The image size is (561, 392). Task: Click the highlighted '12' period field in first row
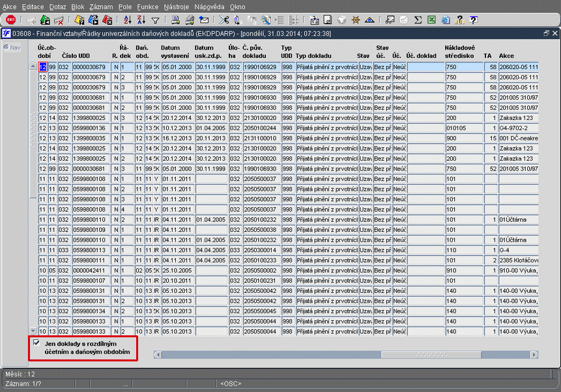click(x=42, y=67)
